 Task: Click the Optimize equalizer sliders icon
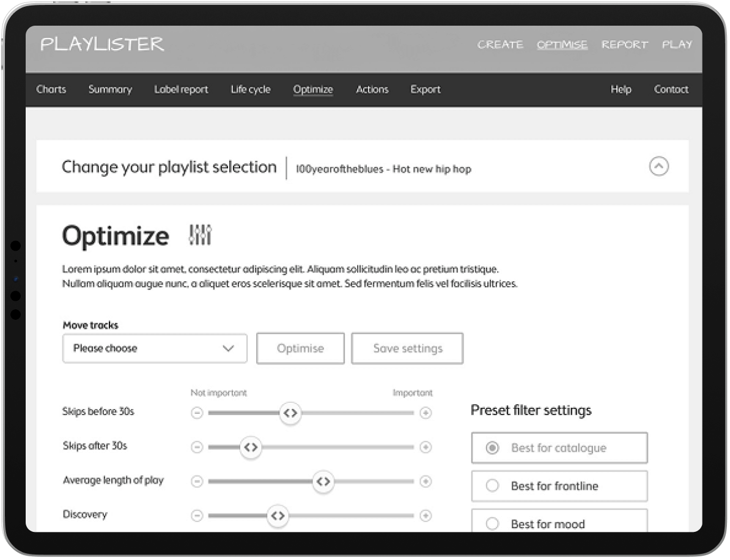[x=200, y=235]
